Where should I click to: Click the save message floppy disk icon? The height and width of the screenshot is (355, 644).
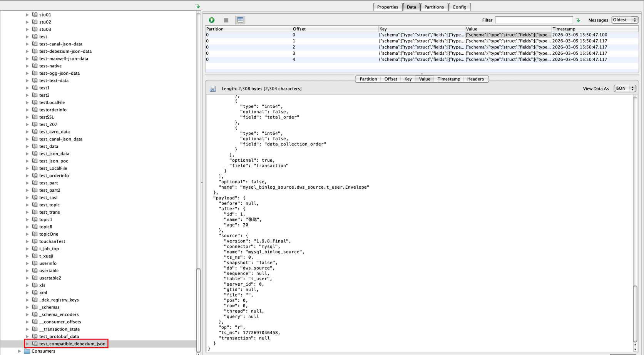[x=212, y=89]
